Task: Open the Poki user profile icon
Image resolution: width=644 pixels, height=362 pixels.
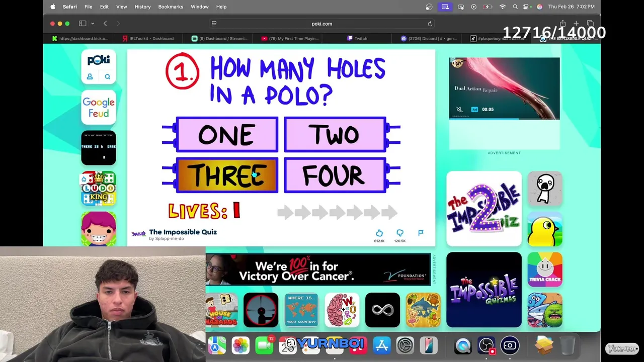Action: (x=90, y=76)
